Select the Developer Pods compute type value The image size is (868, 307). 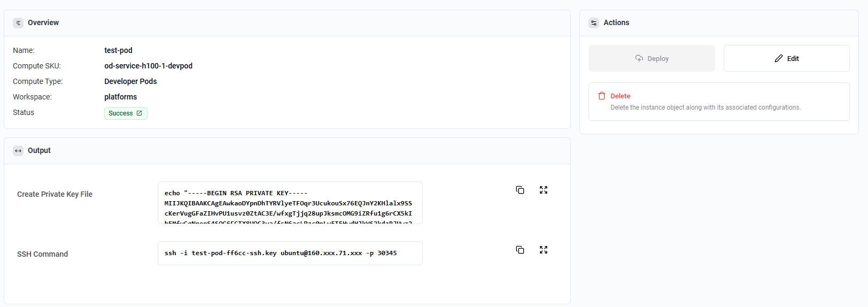tap(130, 81)
